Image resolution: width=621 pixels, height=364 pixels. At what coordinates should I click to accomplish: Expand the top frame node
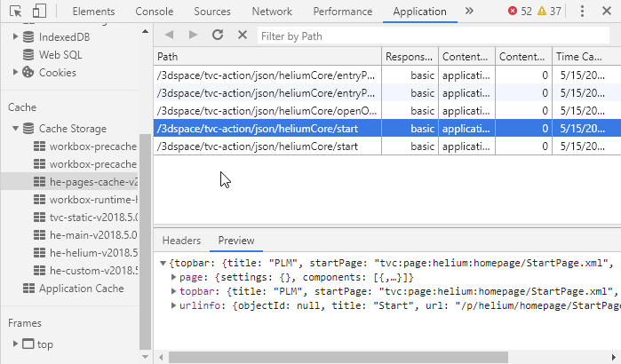click(x=15, y=344)
